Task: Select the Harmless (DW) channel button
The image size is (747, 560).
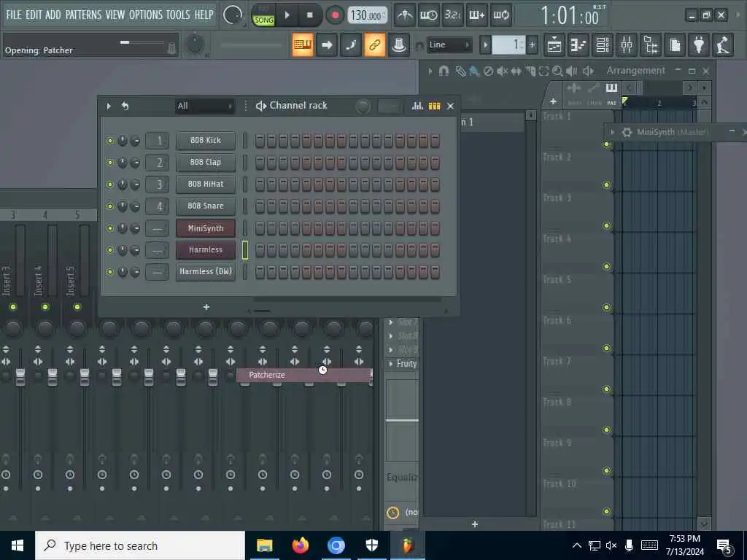Action: coord(205,272)
